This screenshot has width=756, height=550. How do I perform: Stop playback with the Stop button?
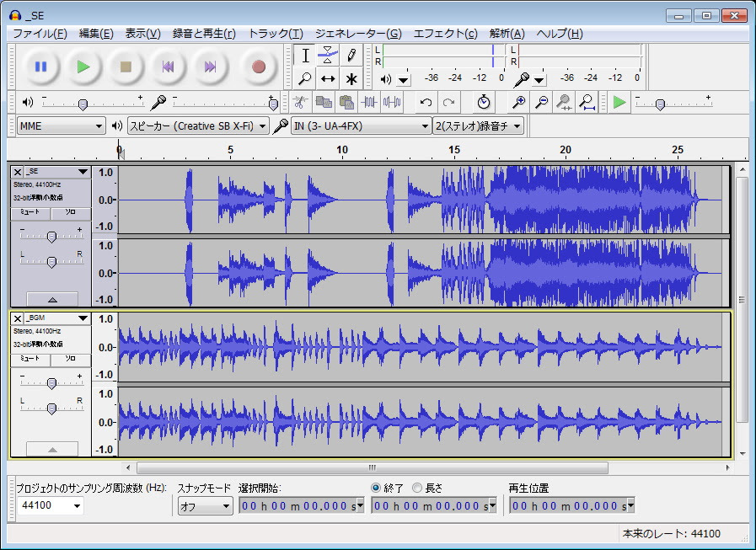(x=126, y=67)
